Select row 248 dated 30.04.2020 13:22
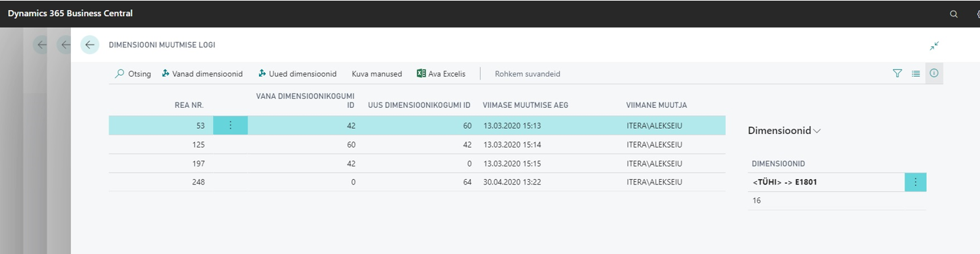Screen dimensions: 980x254 pos(417,182)
